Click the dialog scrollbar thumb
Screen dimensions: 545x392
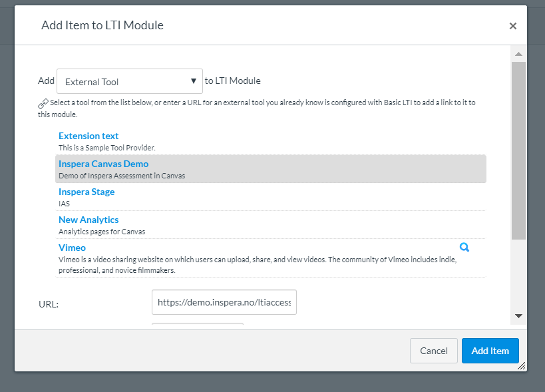tap(518, 151)
